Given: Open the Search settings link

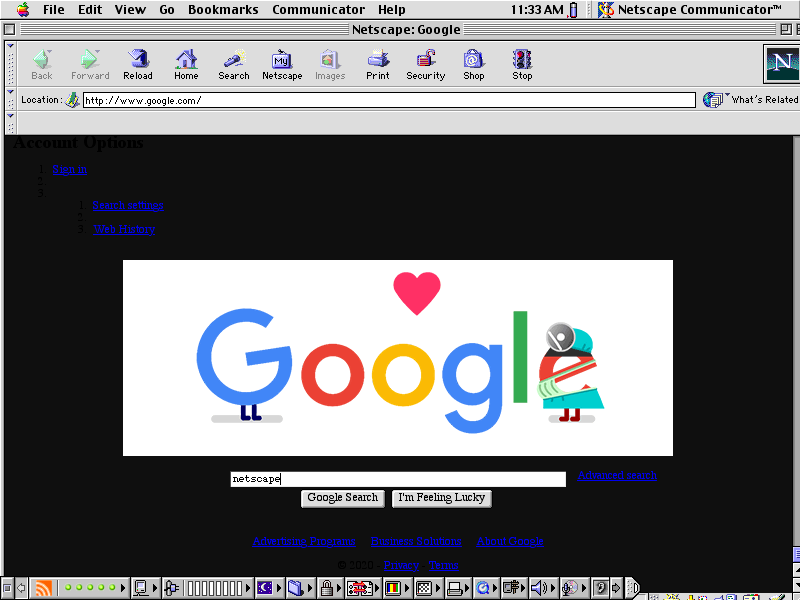Looking at the screenshot, I should point(128,205).
